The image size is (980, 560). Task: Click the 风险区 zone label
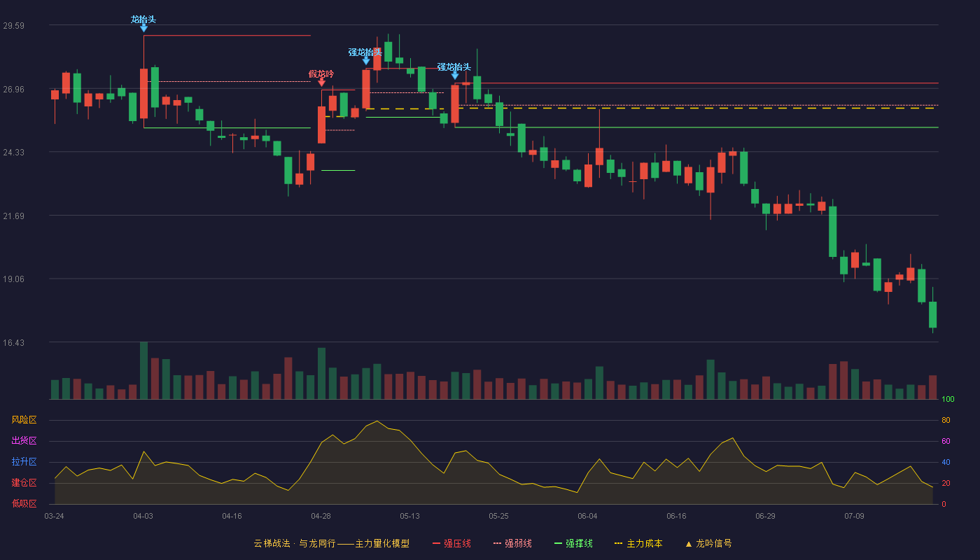pyautogui.click(x=24, y=420)
